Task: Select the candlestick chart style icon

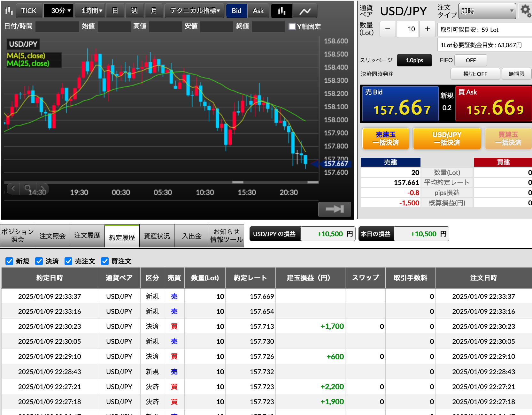Action: pos(281,11)
